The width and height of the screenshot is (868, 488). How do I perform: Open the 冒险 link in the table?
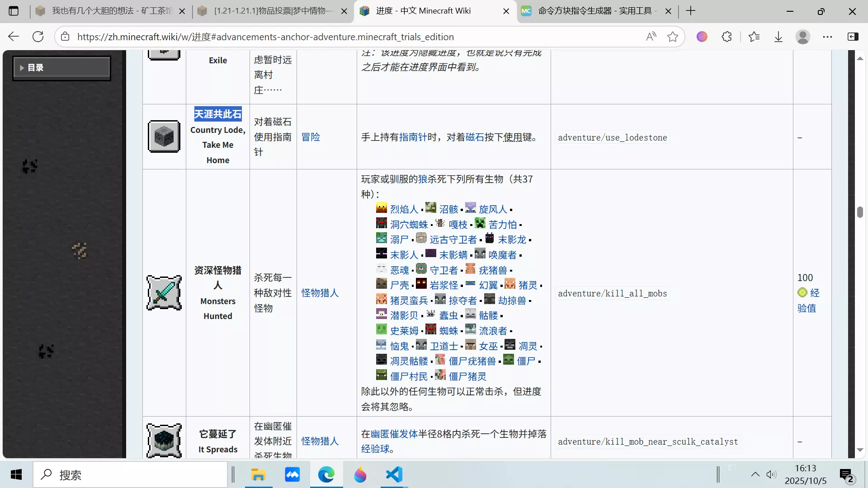(311, 136)
